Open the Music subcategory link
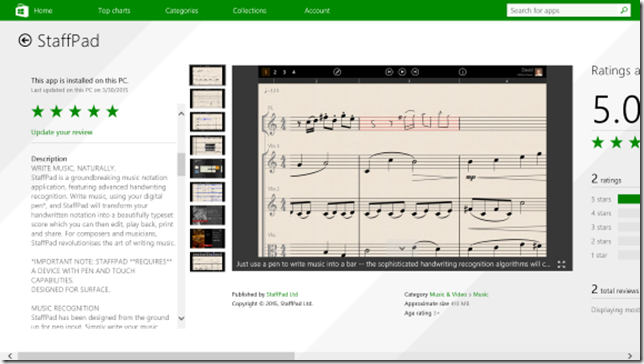The width and height of the screenshot is (644, 364). [481, 294]
